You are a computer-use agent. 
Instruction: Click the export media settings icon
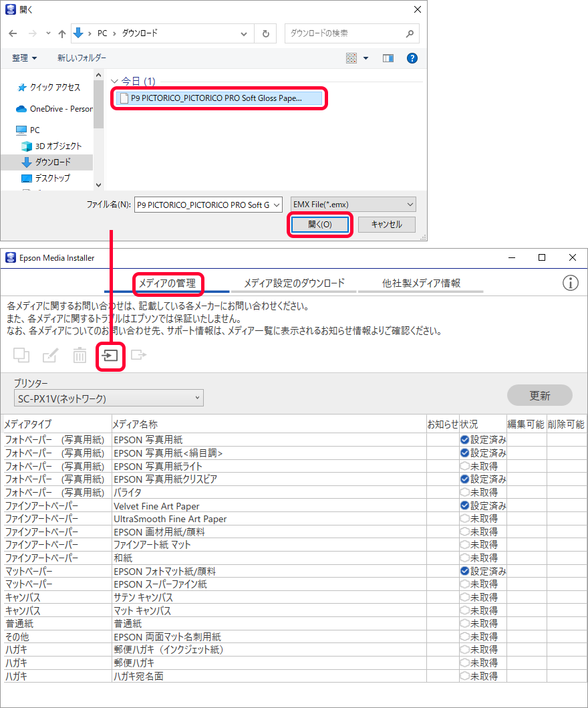(138, 356)
